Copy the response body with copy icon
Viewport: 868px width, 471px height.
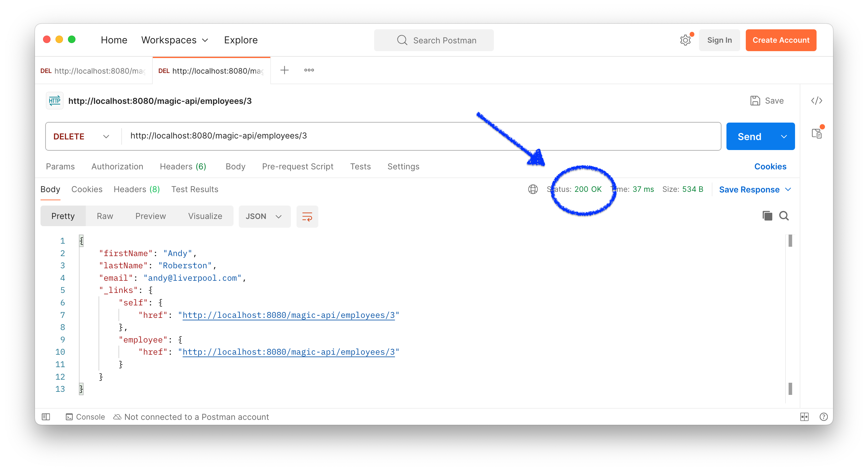(767, 216)
